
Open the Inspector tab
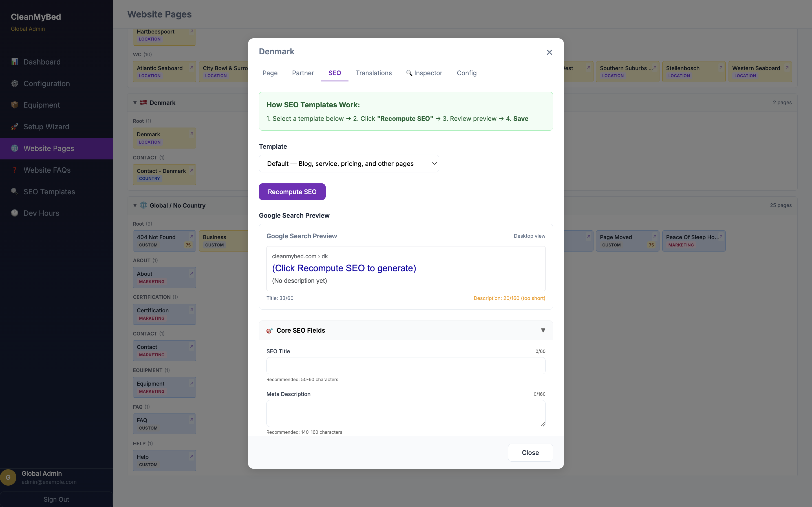tap(428, 73)
